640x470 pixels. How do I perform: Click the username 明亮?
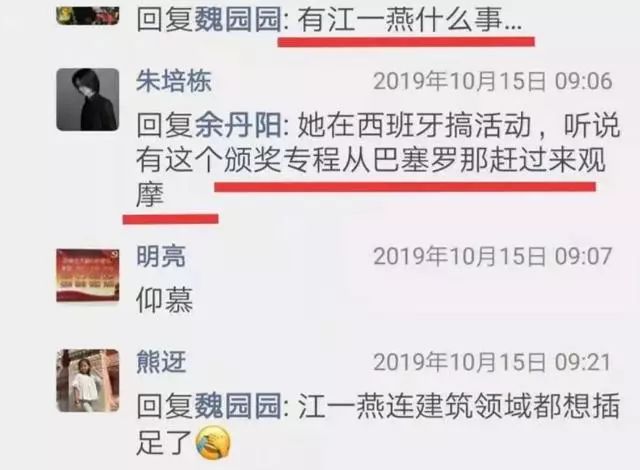tap(161, 256)
